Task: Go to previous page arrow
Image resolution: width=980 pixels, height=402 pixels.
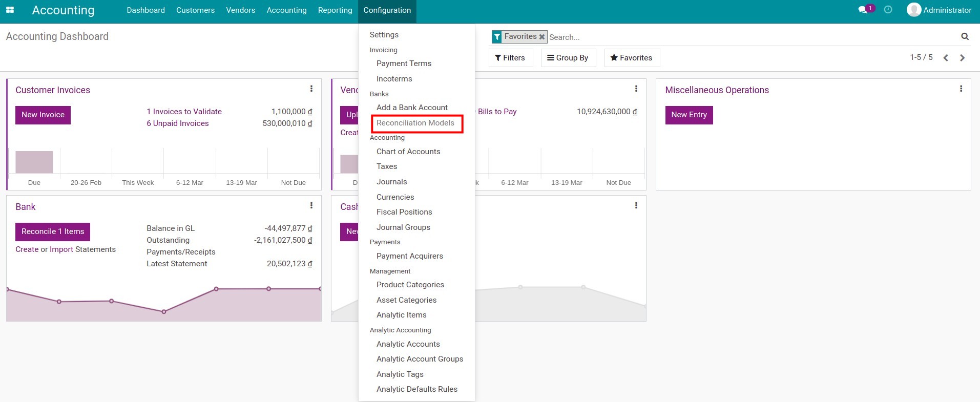Action: (x=946, y=58)
